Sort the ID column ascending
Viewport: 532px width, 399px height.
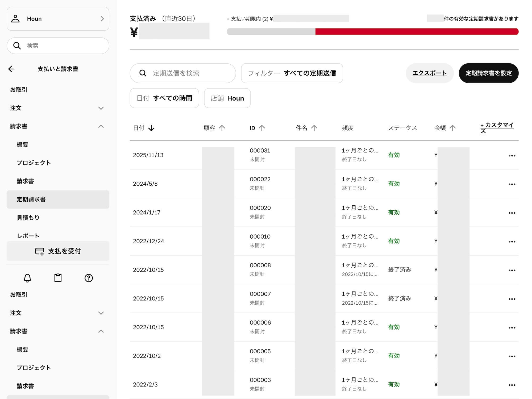tap(262, 128)
